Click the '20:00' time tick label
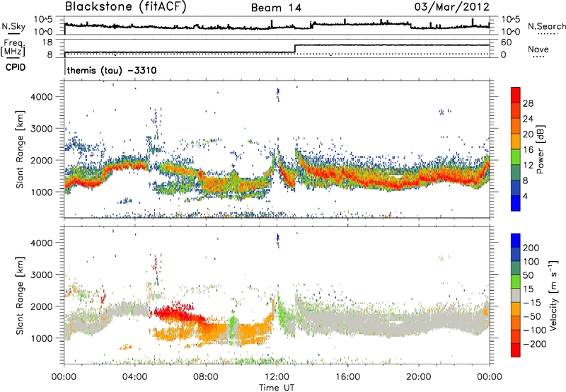Image resolution: width=566 pixels, height=392 pixels. click(x=418, y=377)
